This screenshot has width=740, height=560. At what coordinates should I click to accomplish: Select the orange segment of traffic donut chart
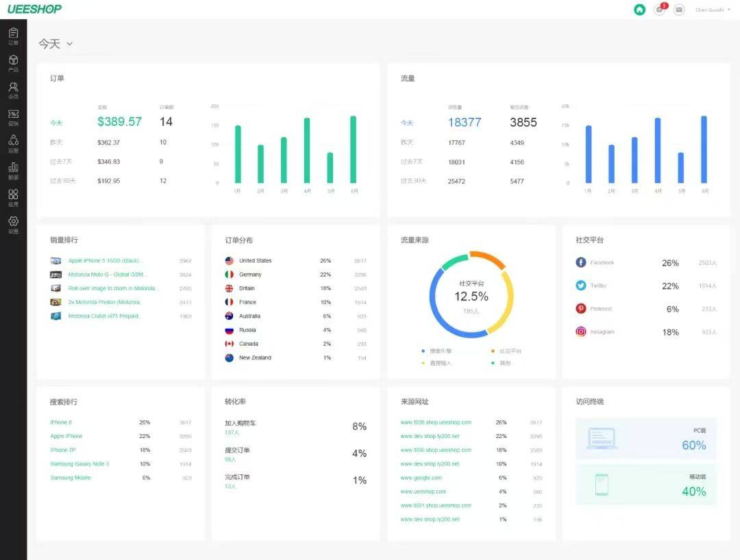pos(488,259)
